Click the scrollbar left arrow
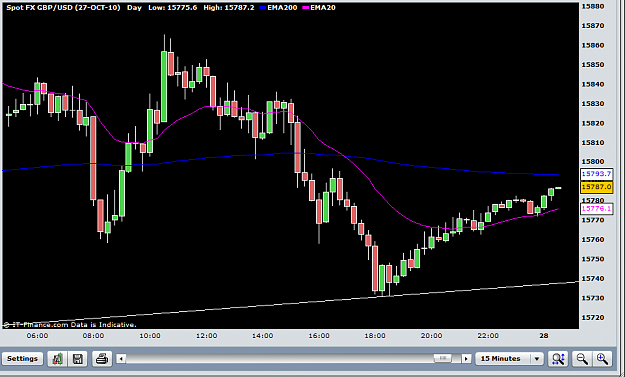Viewport: 625px width, 377px height. click(x=121, y=359)
